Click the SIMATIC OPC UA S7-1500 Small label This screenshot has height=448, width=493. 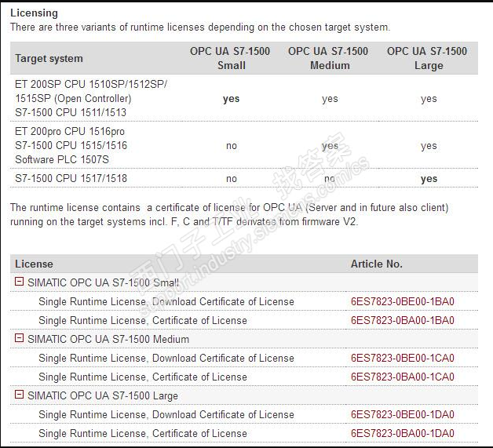pos(103,282)
